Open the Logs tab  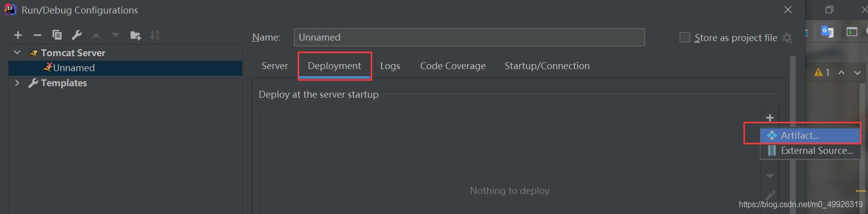[390, 66]
